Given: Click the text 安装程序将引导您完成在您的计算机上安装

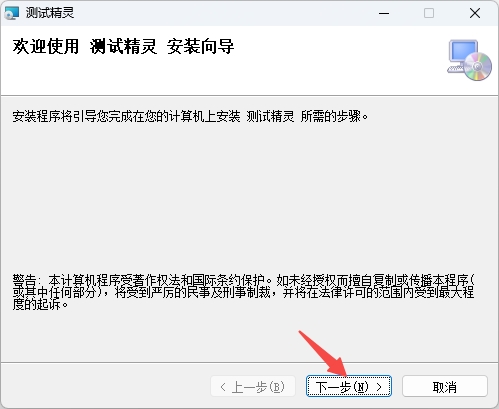Looking at the screenshot, I should coord(126,117).
